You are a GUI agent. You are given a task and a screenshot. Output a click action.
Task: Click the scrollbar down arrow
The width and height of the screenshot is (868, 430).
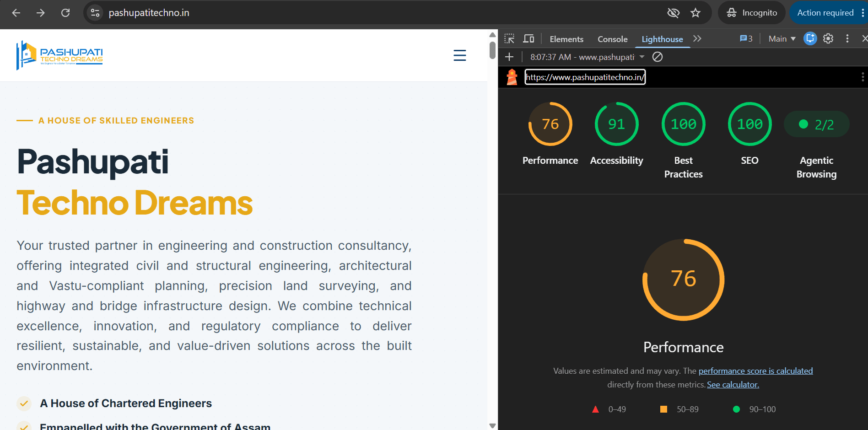(x=492, y=425)
